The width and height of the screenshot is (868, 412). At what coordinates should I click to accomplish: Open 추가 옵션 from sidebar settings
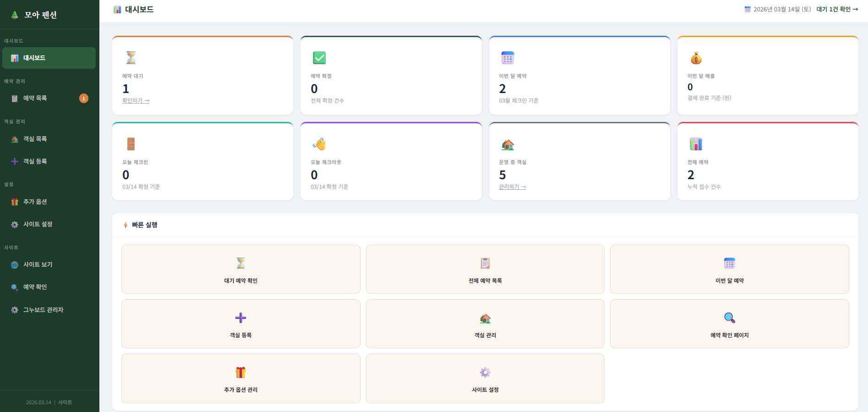tap(35, 202)
